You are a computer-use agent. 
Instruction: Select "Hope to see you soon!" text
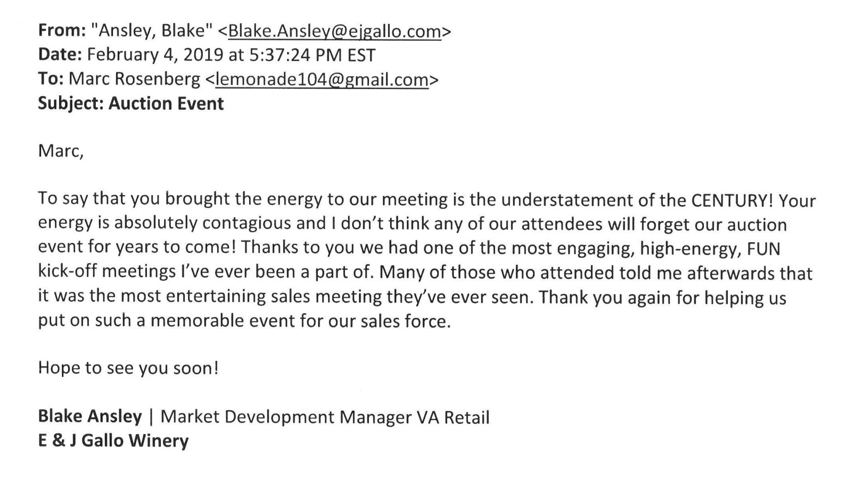128,368
